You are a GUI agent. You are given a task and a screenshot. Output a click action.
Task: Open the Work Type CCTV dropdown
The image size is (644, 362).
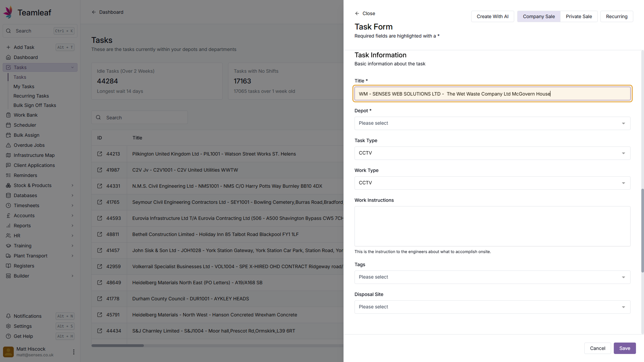tap(492, 183)
